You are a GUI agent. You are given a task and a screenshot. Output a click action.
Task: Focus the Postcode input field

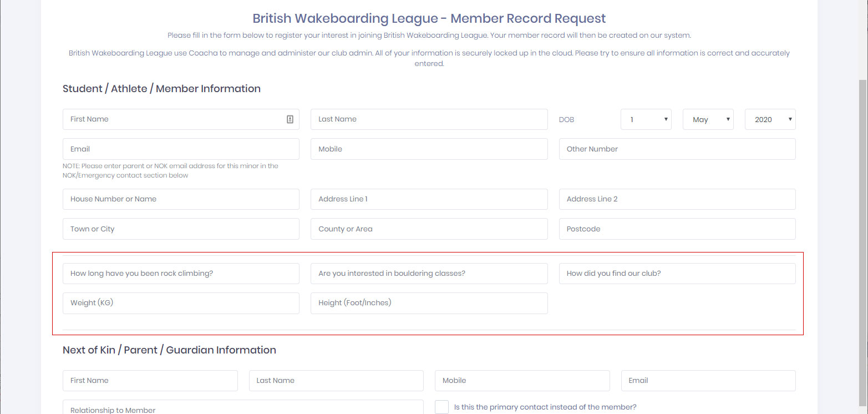(x=677, y=229)
